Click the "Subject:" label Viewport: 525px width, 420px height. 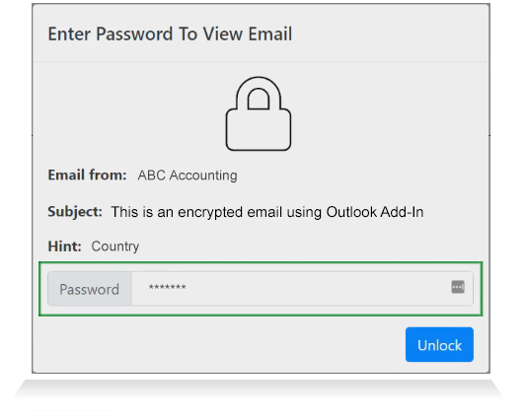click(75, 212)
